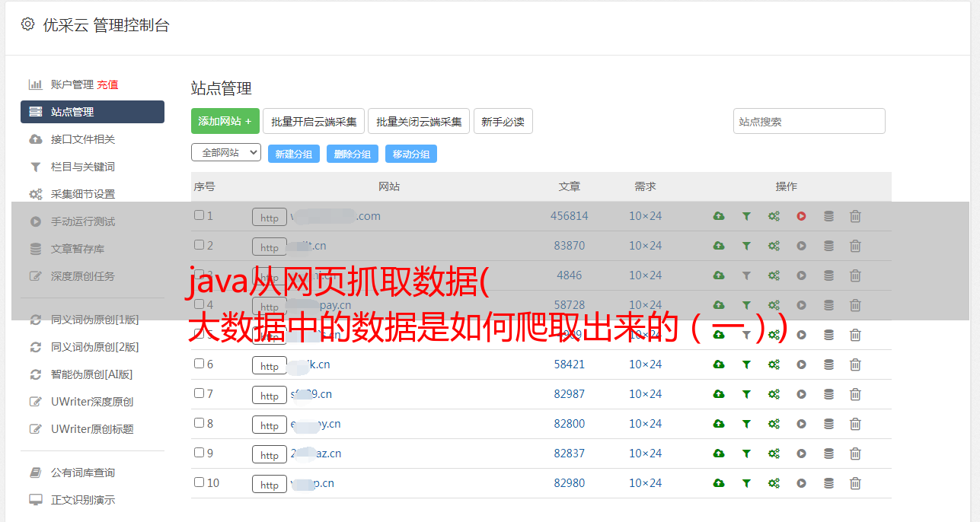Viewport: 980px width, 522px height.
Task: Click the gears icon in row 2
Action: pyautogui.click(x=774, y=246)
